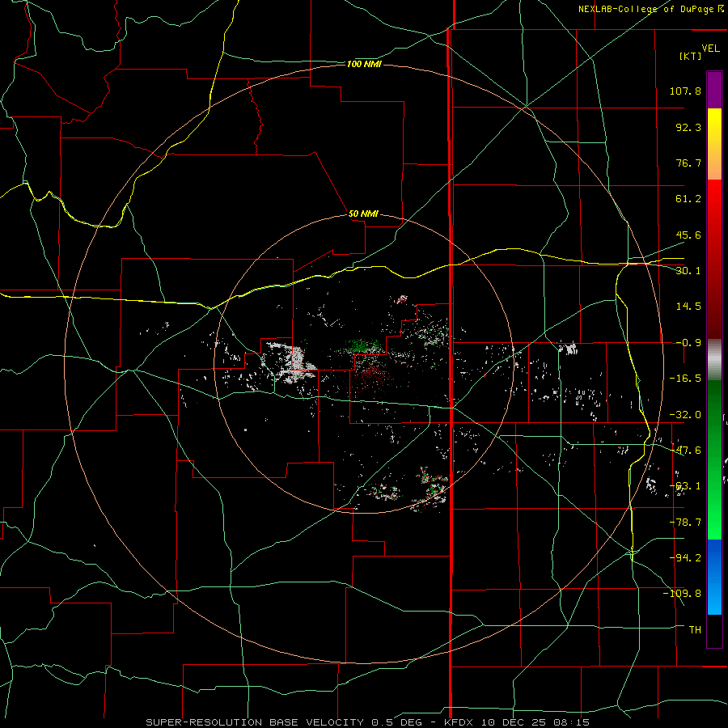Pick the yellow-orange segment of the color bar
Viewport: 728px width, 728px height.
coord(714,144)
